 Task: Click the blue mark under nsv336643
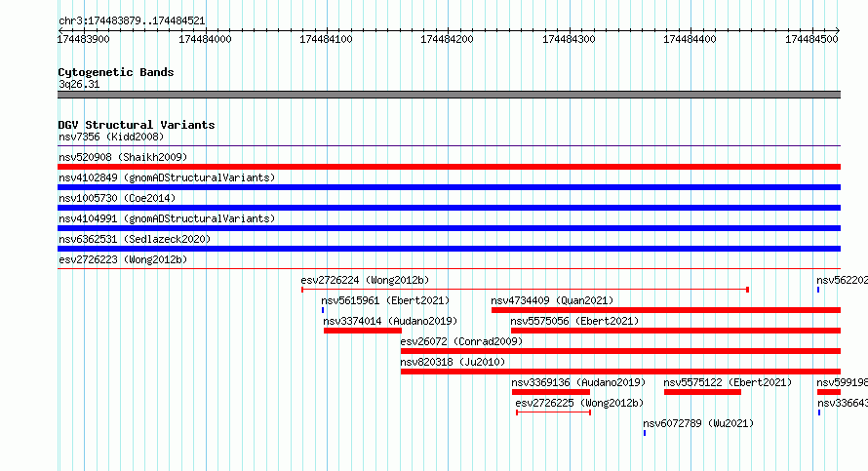point(819,412)
